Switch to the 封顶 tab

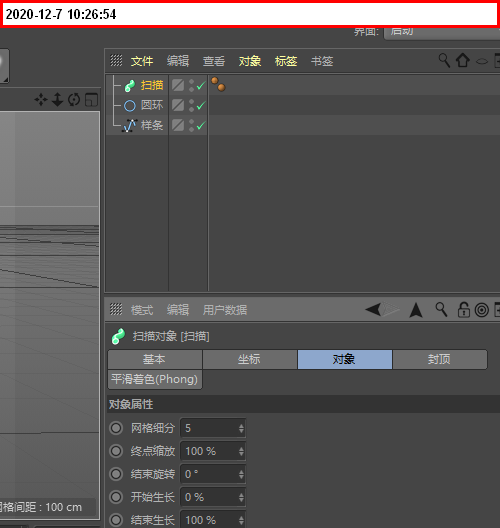coord(439,359)
